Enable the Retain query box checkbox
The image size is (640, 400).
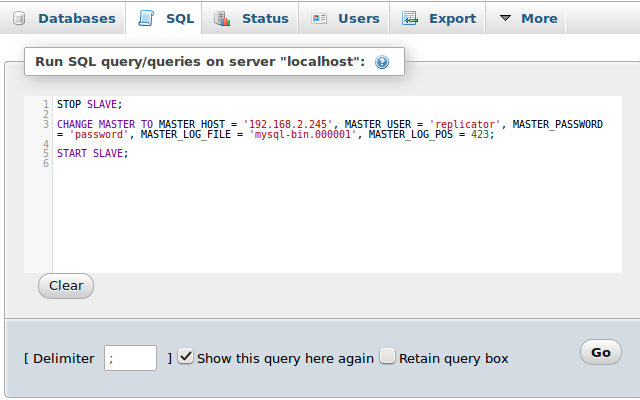point(387,356)
